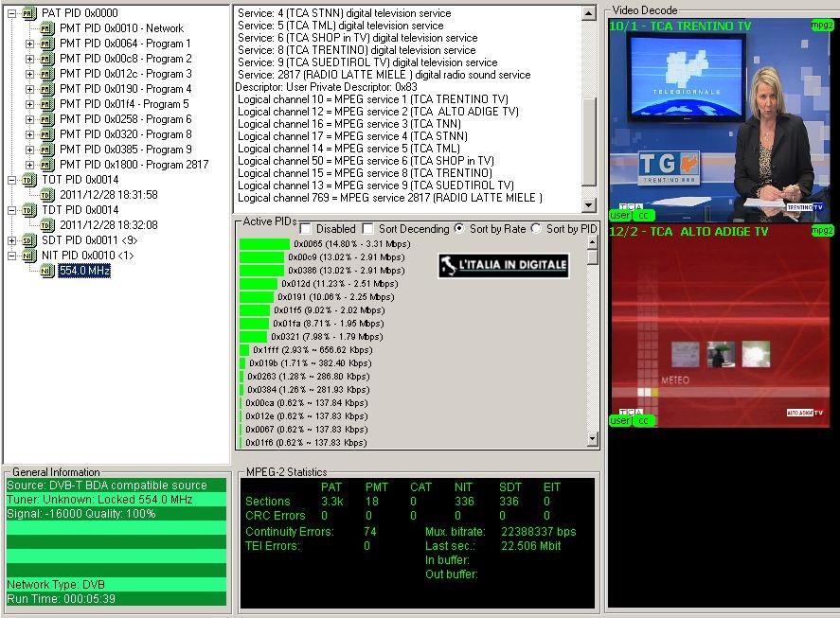Click the cc badge on TCA TRENTINO TV
840x618 pixels.
643,216
